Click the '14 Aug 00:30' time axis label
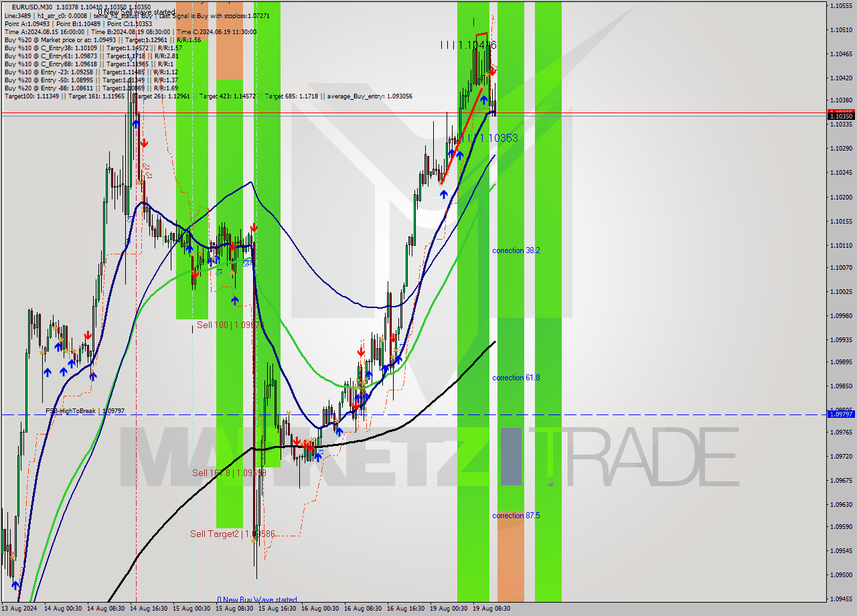The height and width of the screenshot is (616, 857). pyautogui.click(x=62, y=609)
